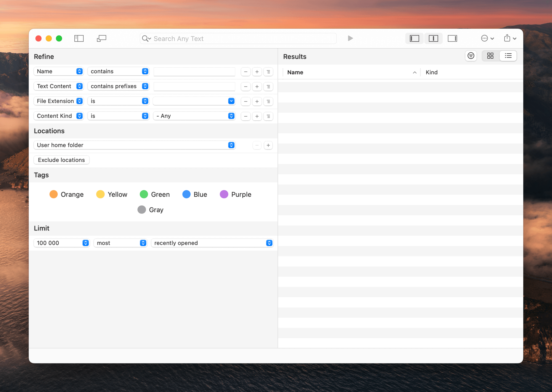Screen dimensions: 552x392
Task: Select the list view icon in Results
Action: click(x=508, y=56)
